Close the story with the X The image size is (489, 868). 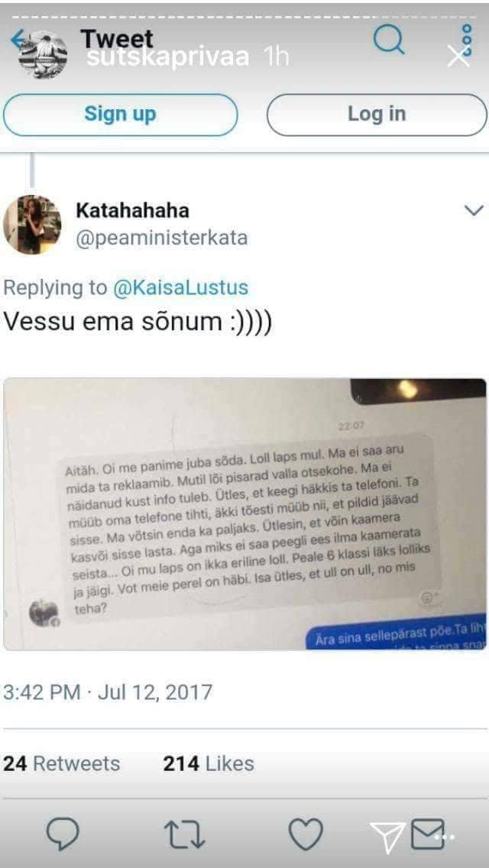(x=458, y=56)
